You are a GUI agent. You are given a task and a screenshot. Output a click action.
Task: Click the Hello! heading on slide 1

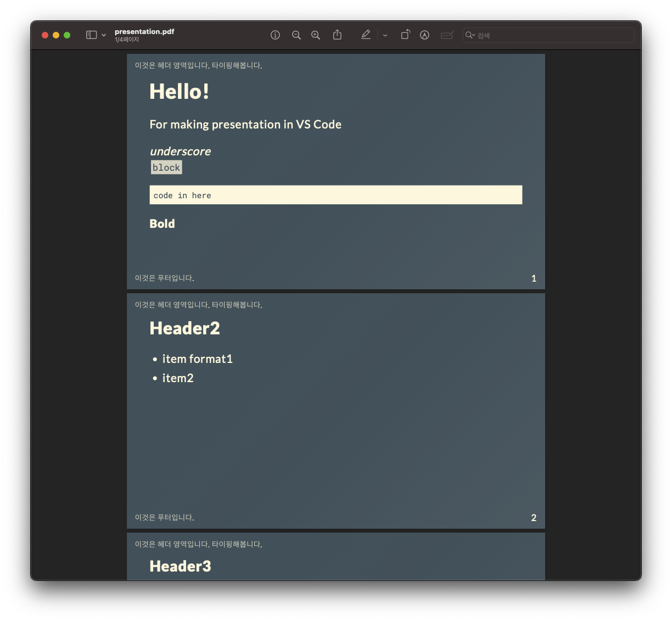[x=179, y=92]
